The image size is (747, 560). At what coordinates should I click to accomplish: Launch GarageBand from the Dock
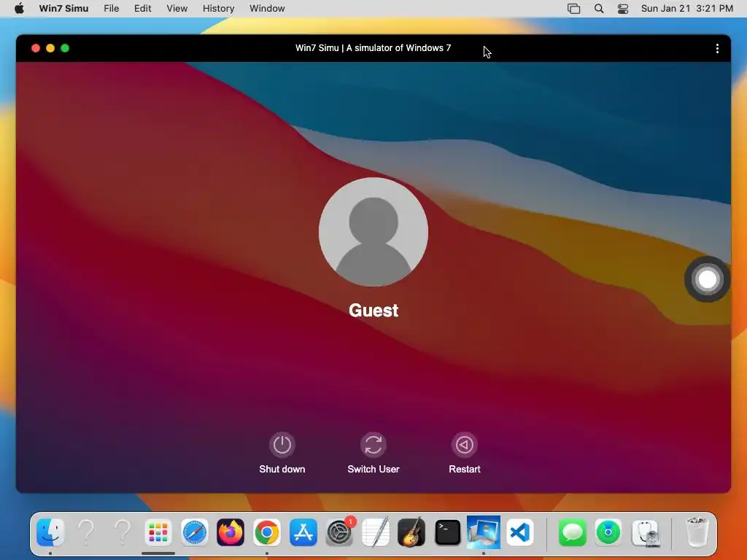(411, 532)
